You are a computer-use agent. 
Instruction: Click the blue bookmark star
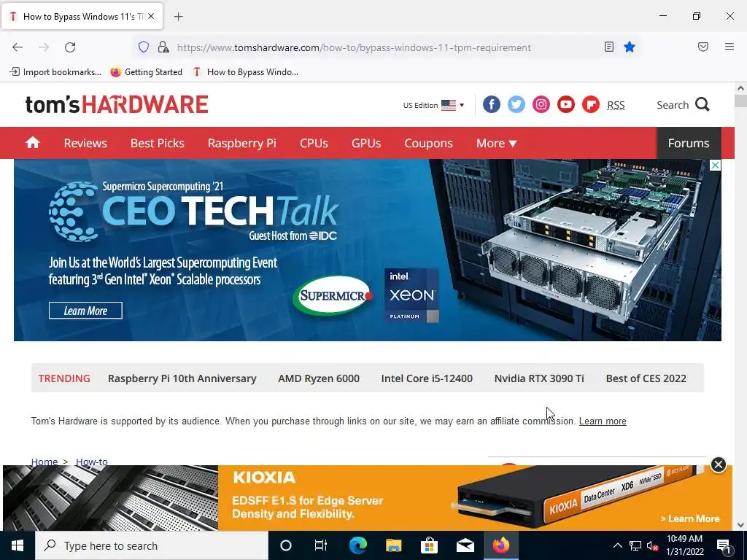coord(630,47)
